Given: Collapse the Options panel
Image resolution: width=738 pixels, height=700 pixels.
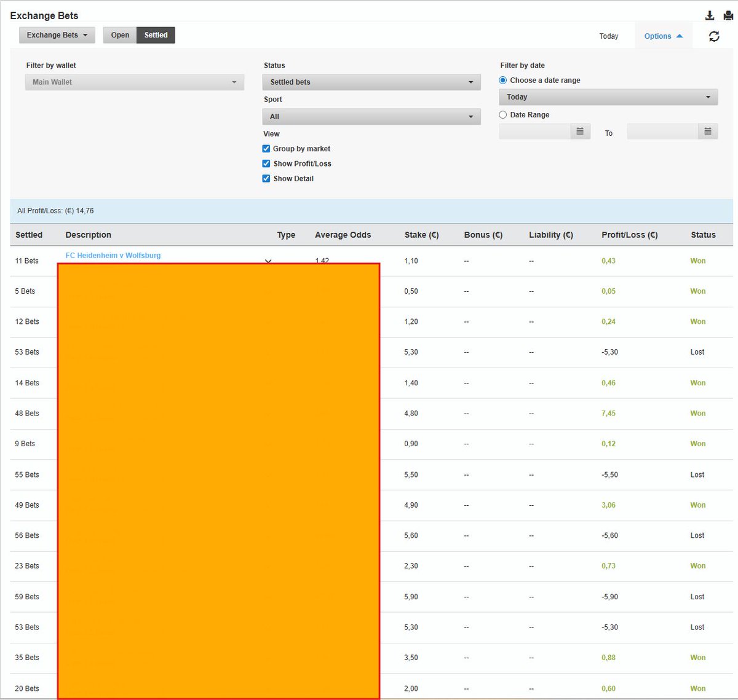Looking at the screenshot, I should [664, 36].
